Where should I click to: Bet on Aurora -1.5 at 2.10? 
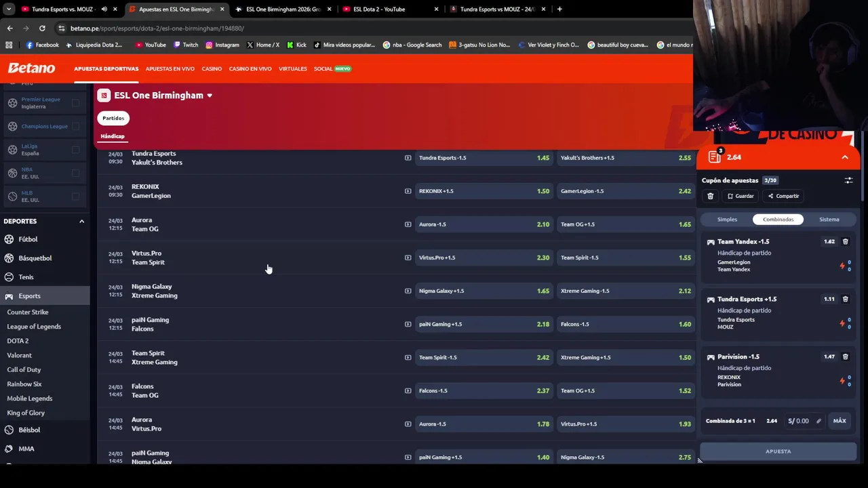pos(484,224)
